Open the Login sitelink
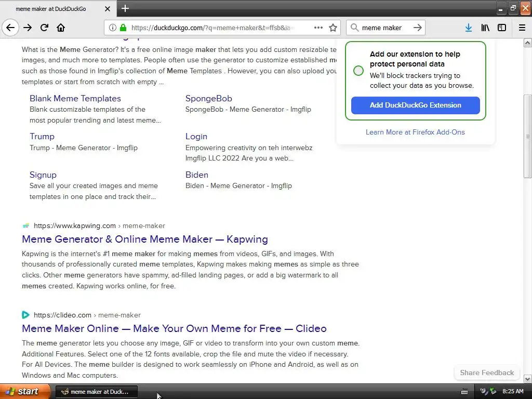 point(196,137)
